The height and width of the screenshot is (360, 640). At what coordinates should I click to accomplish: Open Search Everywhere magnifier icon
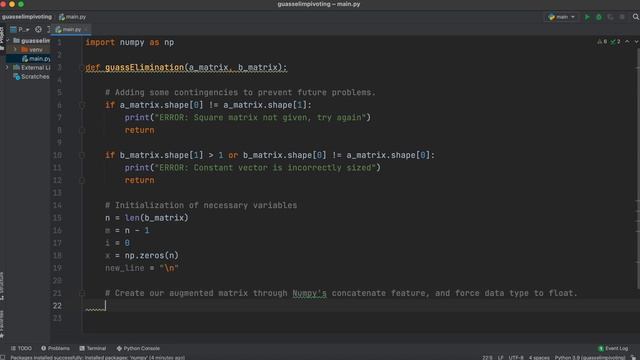click(x=636, y=17)
